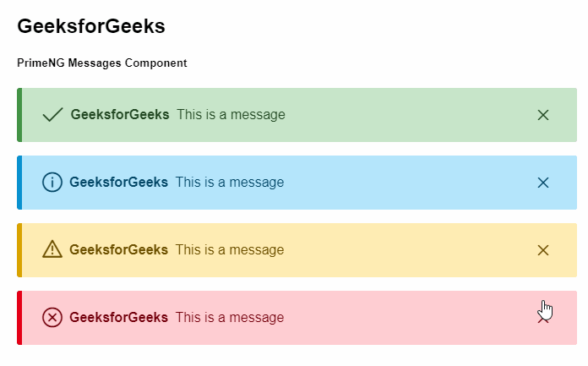Click bold GeeksforGeeks text in blue message
The image size is (588, 366).
pyautogui.click(x=118, y=182)
